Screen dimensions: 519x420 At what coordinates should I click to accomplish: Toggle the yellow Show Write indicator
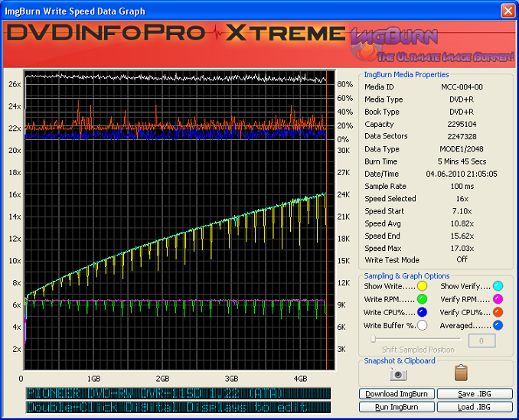point(422,286)
